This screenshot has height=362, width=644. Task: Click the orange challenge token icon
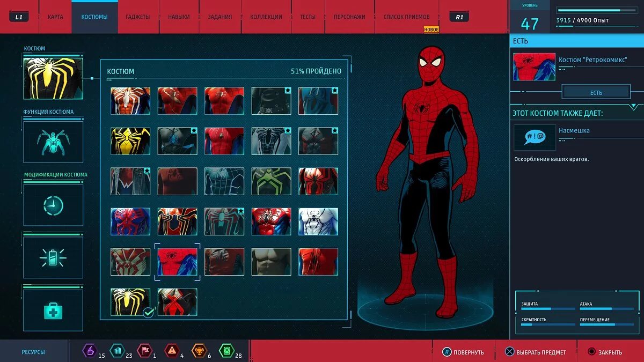[199, 351]
